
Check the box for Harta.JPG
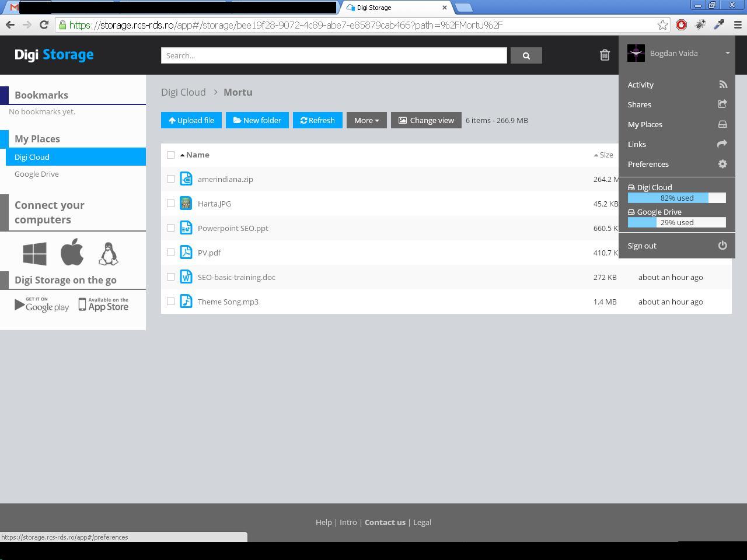pos(170,204)
